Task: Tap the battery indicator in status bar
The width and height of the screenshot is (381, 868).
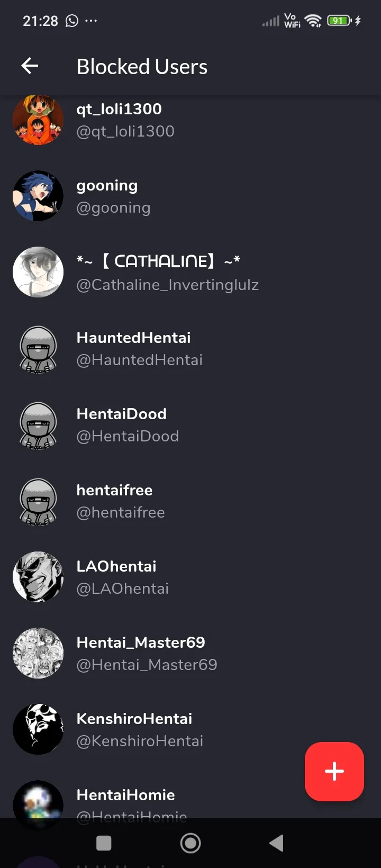Action: [x=339, y=21]
